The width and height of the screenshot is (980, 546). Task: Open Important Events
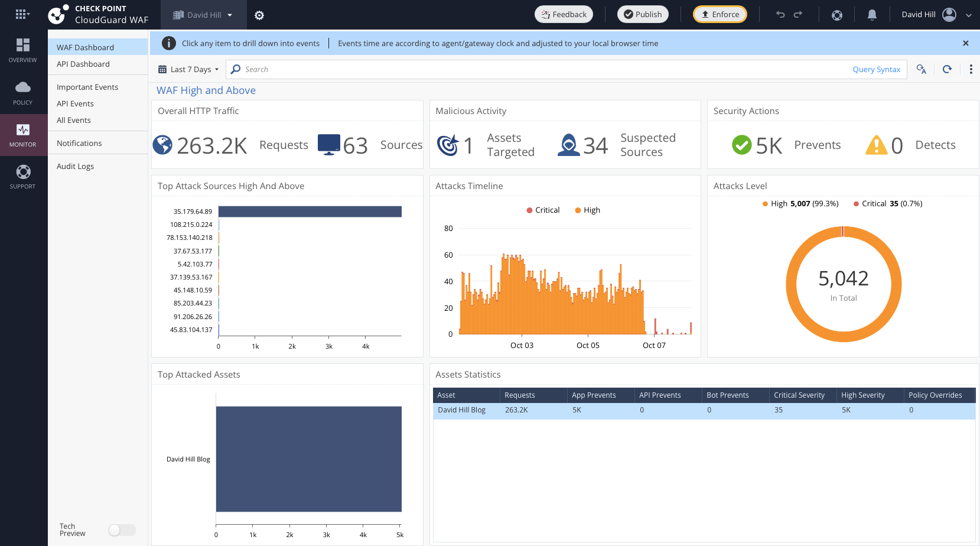click(x=97, y=87)
